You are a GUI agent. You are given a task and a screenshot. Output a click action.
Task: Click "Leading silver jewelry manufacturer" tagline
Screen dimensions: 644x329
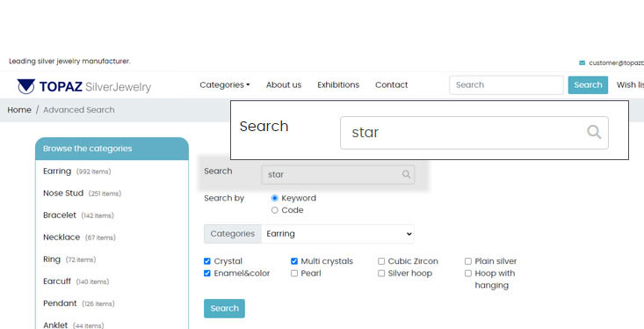tap(69, 62)
